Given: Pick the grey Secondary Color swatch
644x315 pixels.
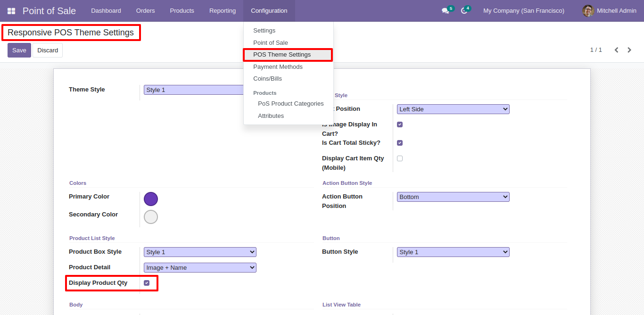Looking at the screenshot, I should click(x=151, y=217).
